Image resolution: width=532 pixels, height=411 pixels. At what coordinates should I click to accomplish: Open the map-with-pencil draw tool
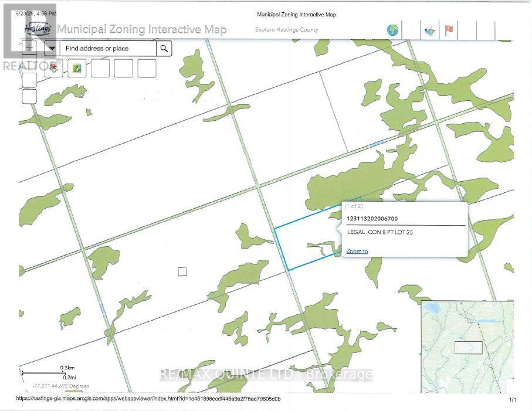(x=429, y=30)
